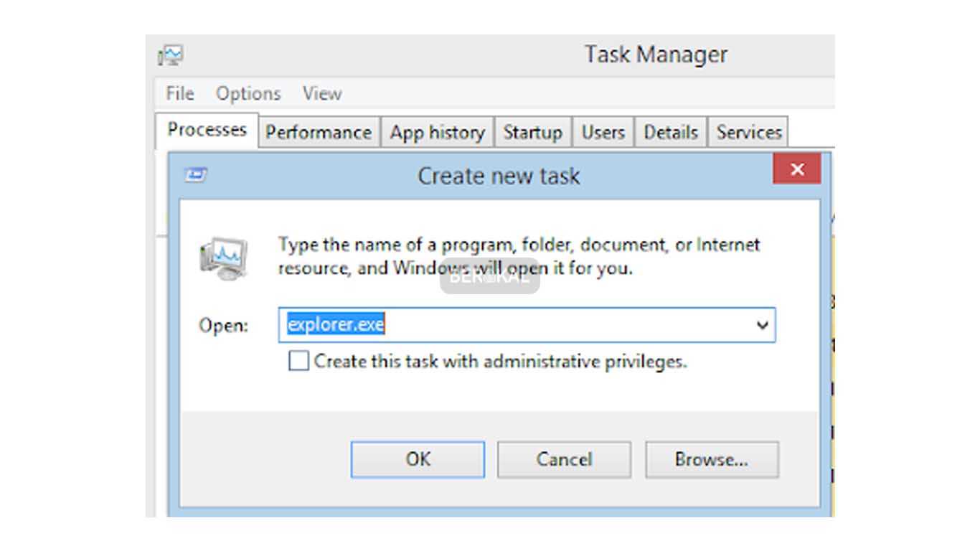Screen dimensions: 980x551
Task: Click the explorer.exe text in Open field
Action: click(x=336, y=324)
